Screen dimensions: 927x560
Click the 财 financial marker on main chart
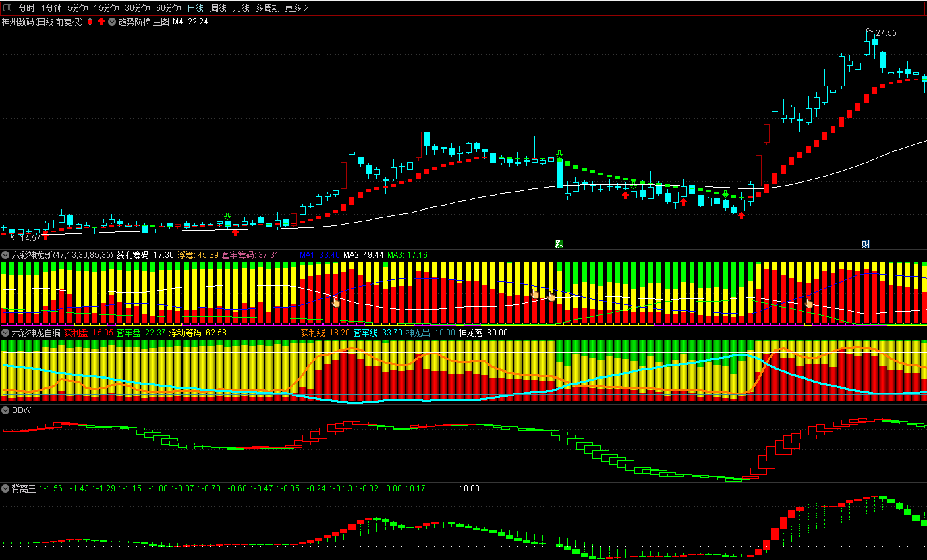coord(866,244)
